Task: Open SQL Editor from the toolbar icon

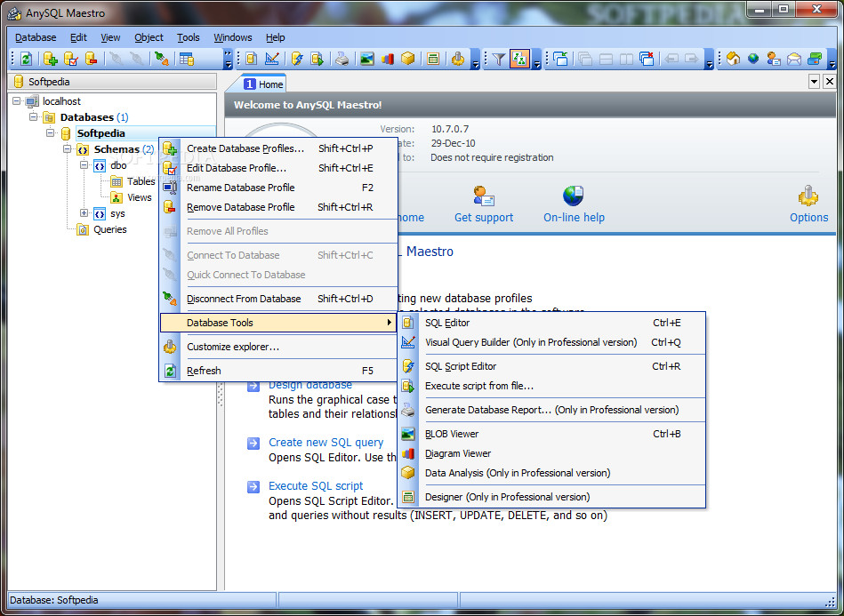Action: point(252,60)
